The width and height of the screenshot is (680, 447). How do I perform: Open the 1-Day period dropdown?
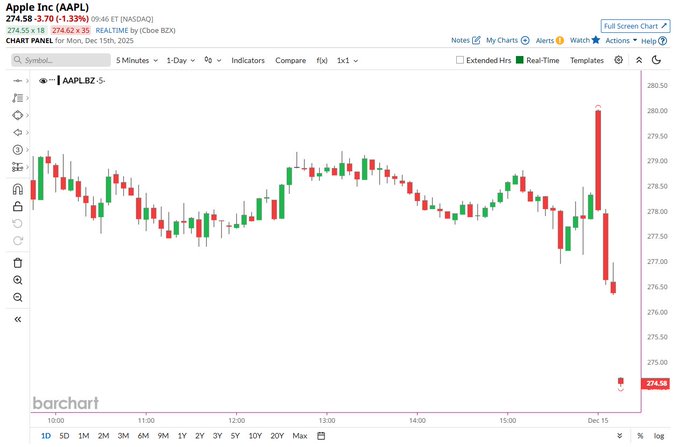[181, 60]
